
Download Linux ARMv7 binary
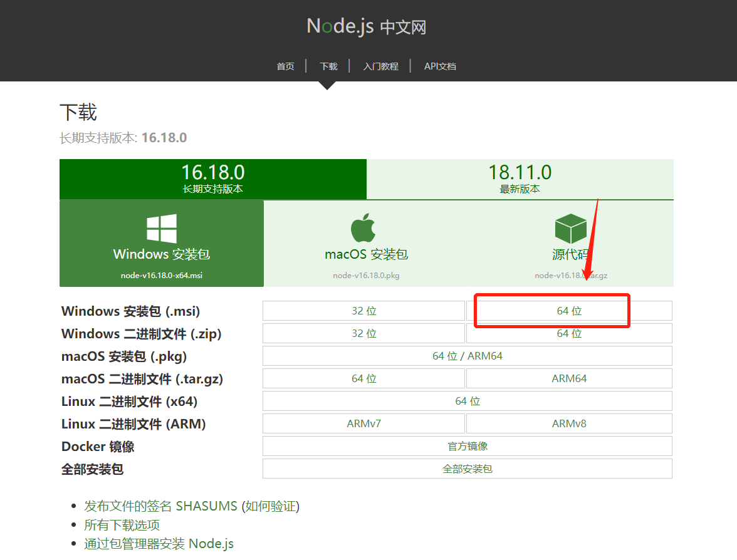[x=363, y=423]
